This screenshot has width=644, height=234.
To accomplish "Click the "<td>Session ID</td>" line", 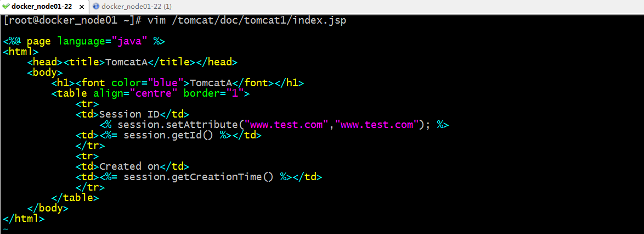I will (133, 115).
